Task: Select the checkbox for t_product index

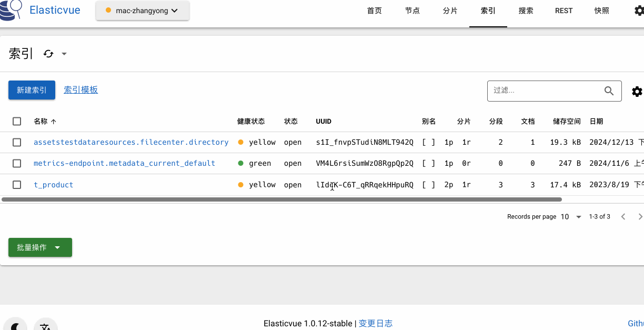Action: (x=16, y=185)
